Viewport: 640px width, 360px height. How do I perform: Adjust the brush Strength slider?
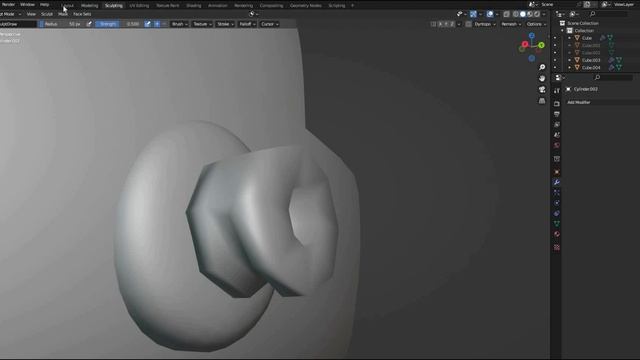click(x=119, y=24)
